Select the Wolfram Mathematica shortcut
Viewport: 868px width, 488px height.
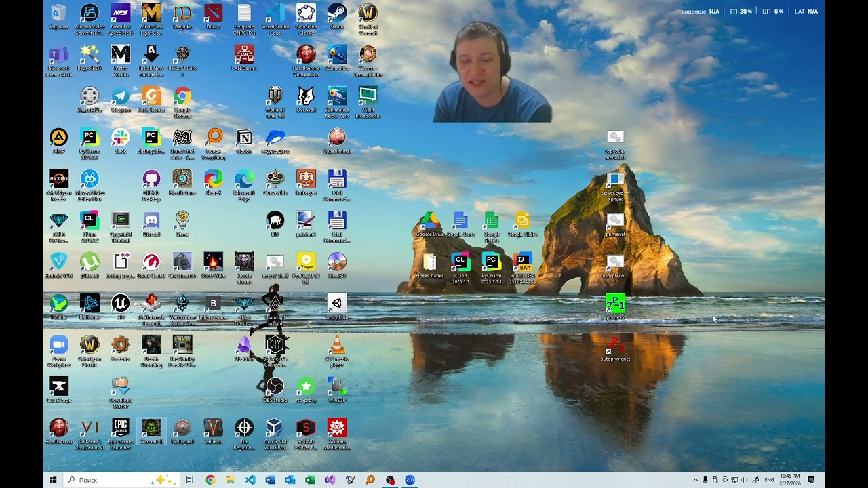[x=336, y=434]
